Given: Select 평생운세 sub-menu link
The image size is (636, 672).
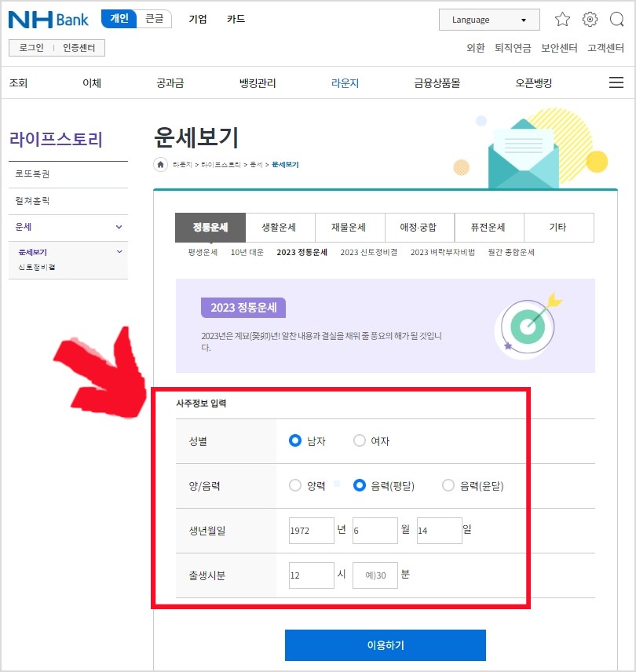Looking at the screenshot, I should coord(203,252).
